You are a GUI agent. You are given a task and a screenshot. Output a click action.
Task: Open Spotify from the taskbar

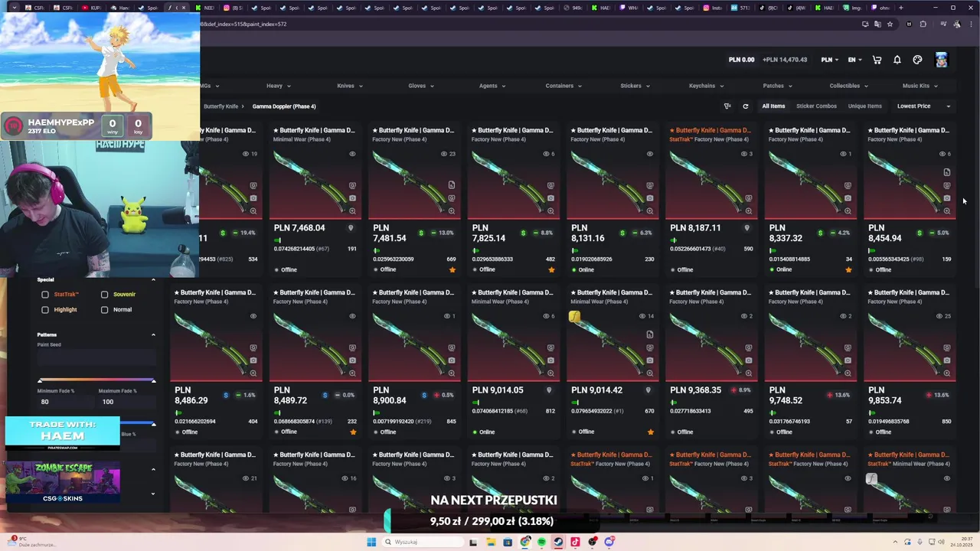(541, 542)
